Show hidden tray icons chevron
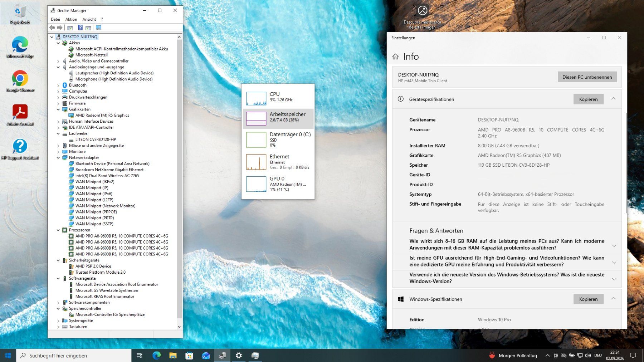 click(547, 356)
